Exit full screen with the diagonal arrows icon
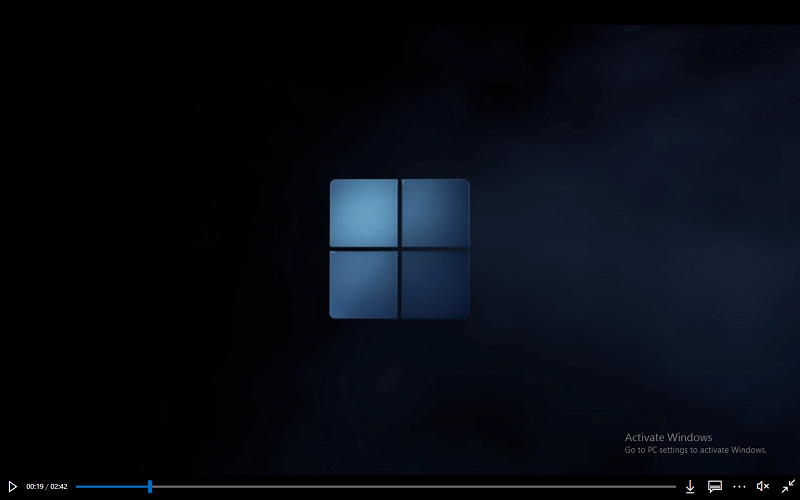Screen dimensions: 800x500 788,486
